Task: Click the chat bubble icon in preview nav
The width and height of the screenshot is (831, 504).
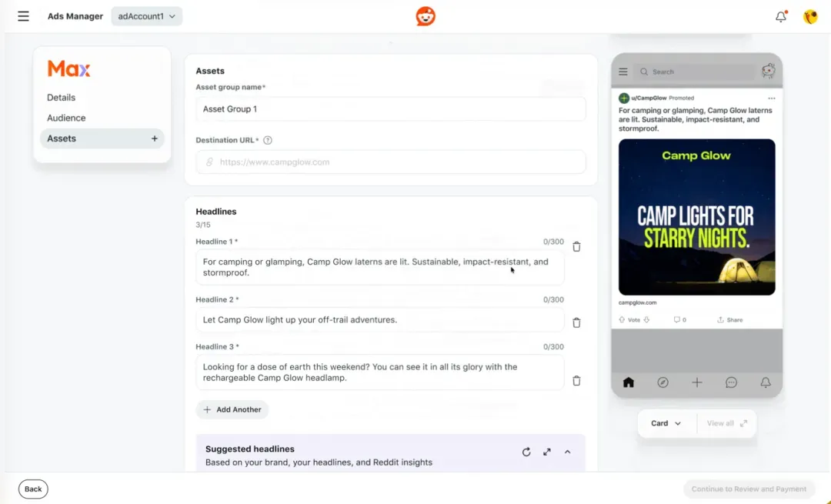Action: pos(732,382)
